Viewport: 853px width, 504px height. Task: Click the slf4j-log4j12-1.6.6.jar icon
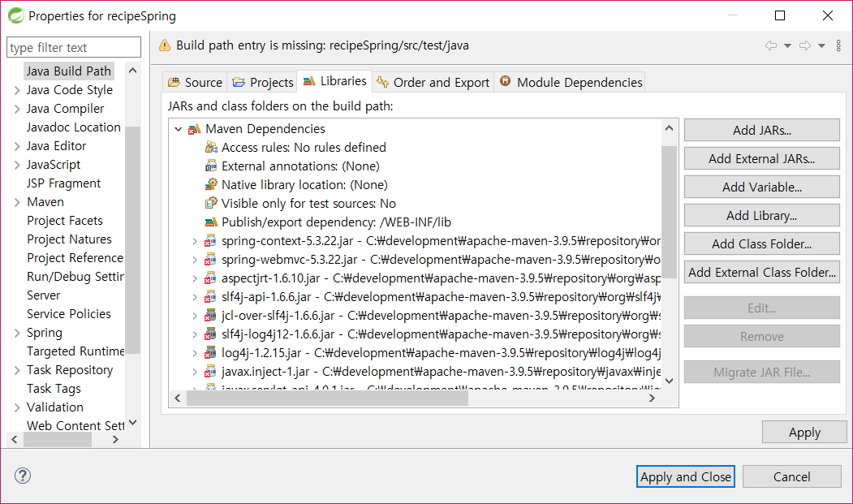tap(210, 334)
